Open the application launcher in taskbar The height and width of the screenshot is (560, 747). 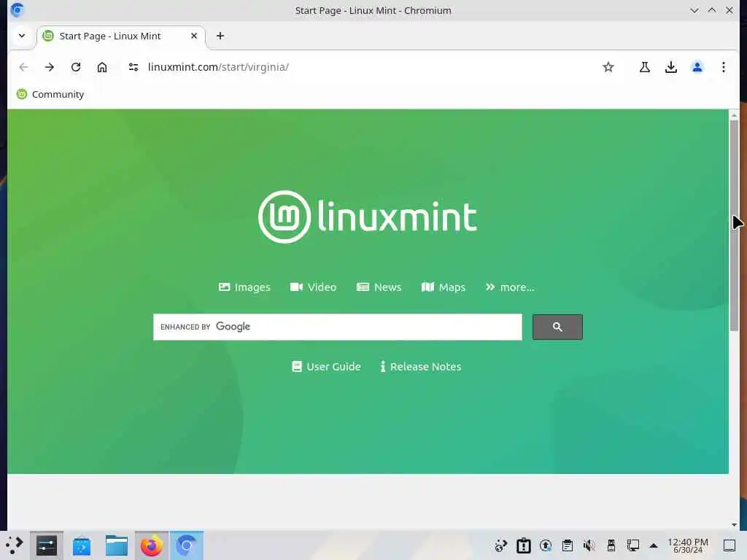15,545
